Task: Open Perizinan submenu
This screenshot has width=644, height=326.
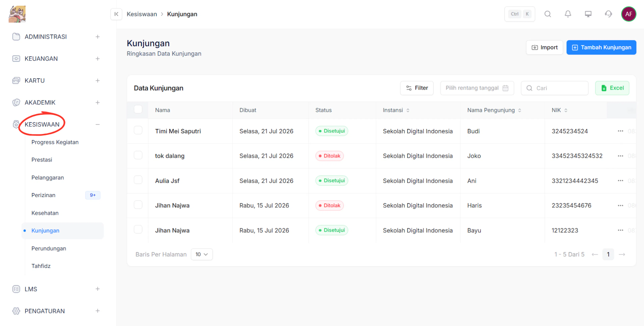Action: tap(43, 195)
